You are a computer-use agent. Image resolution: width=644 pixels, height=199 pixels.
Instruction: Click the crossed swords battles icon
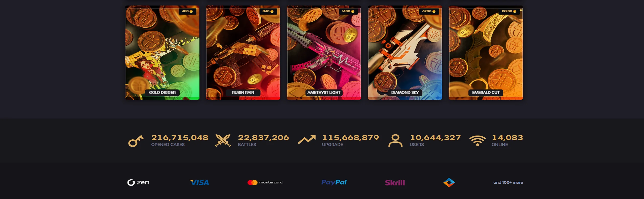[223, 140]
